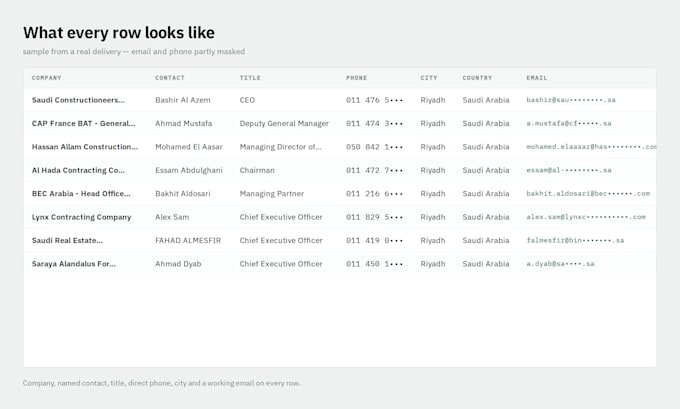This screenshot has width=680, height=409.
Task: Click phone number 050 842 1
Action: pos(374,147)
